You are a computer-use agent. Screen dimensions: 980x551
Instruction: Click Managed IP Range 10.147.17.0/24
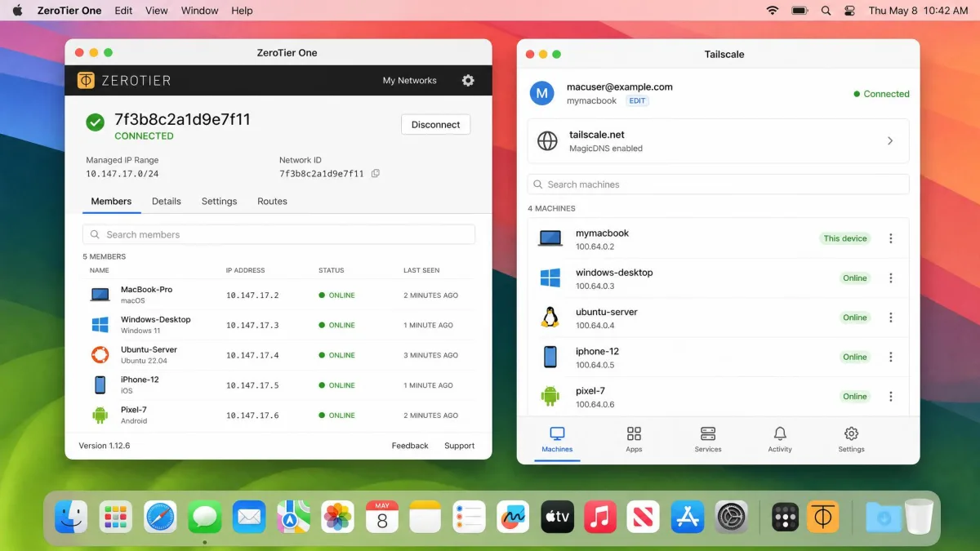tap(122, 174)
